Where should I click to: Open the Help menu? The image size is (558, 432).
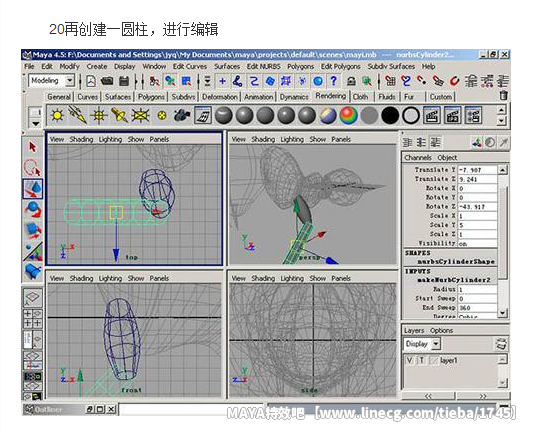tap(428, 67)
